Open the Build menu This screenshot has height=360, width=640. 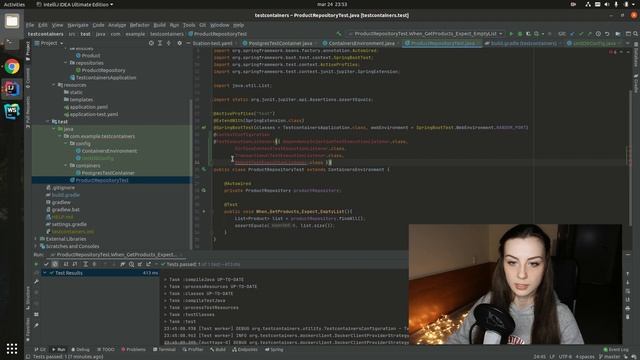pyautogui.click(x=160, y=25)
